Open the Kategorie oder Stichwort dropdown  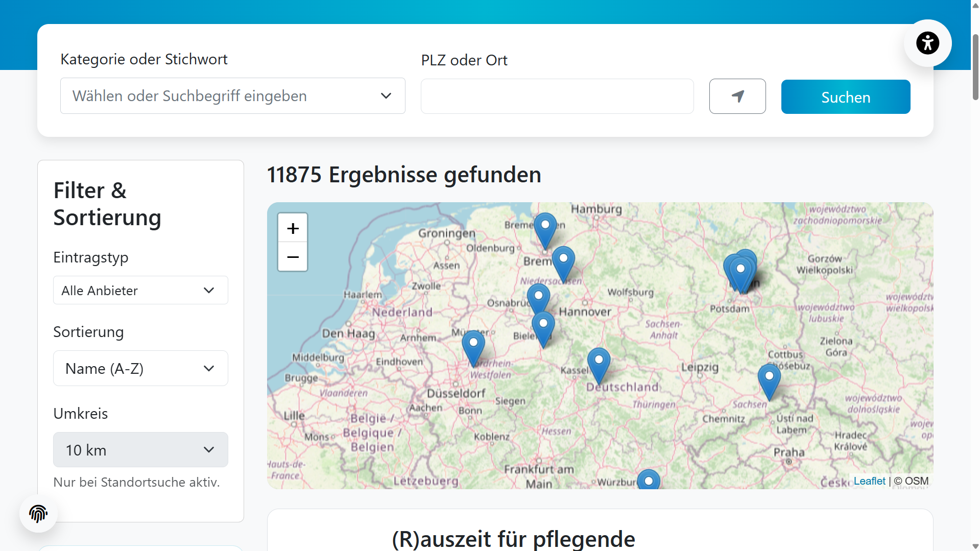pos(232,96)
